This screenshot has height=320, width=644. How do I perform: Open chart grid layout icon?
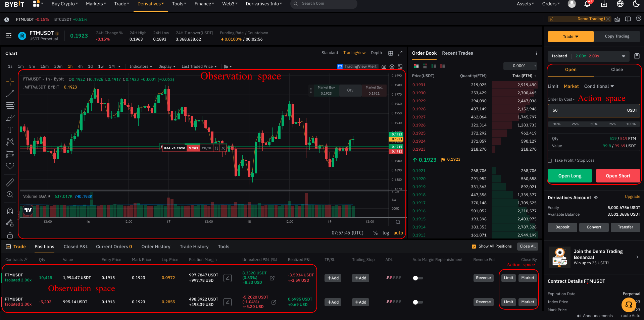391,53
